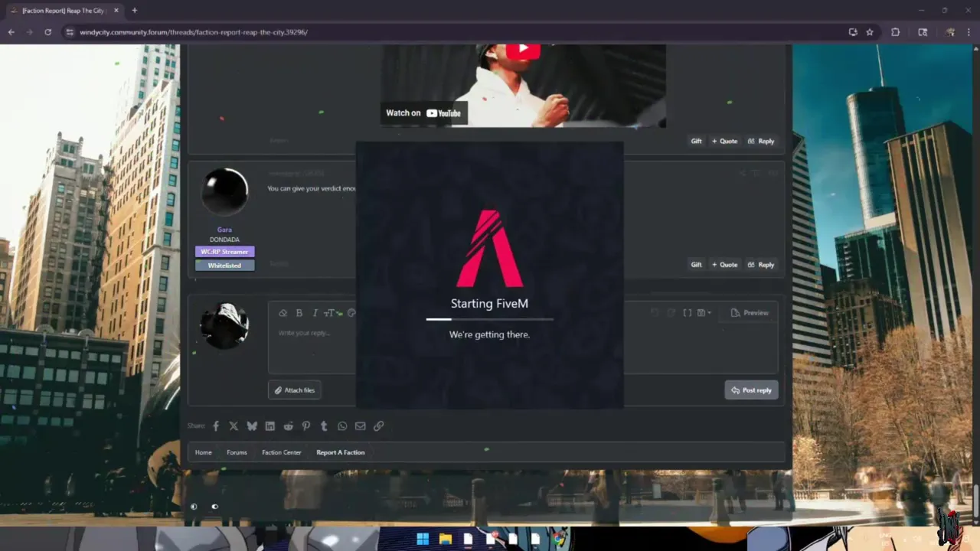Quote Gara's post

pyautogui.click(x=724, y=265)
